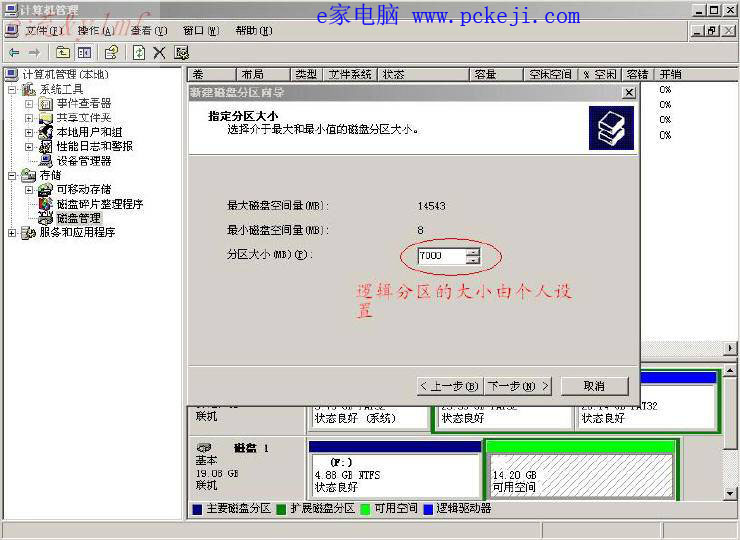Expand the 服务和应用程序 node
Screen dimensions: 740x540
point(12,232)
